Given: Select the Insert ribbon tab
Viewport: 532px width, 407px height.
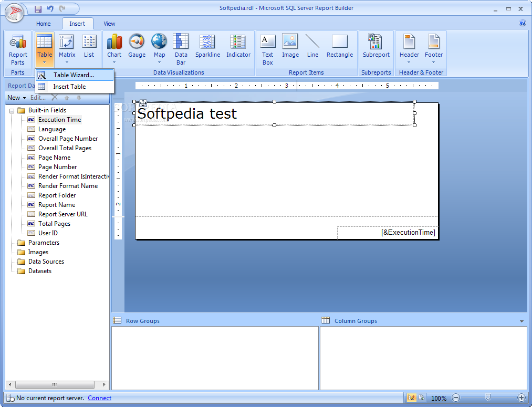Looking at the screenshot, I should [77, 24].
